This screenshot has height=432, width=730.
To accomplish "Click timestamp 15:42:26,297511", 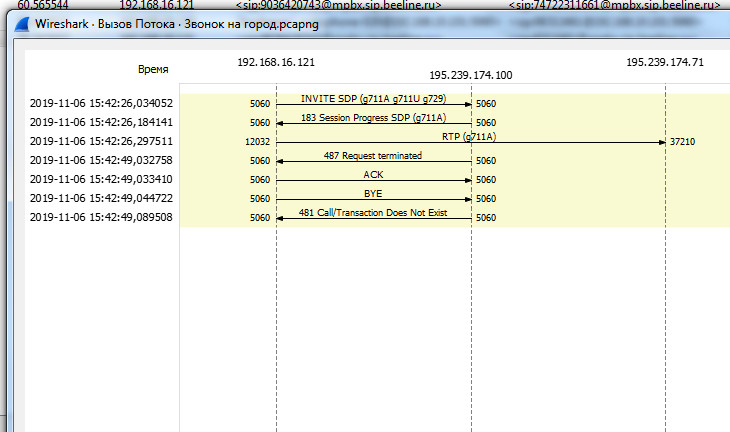I will pos(101,142).
